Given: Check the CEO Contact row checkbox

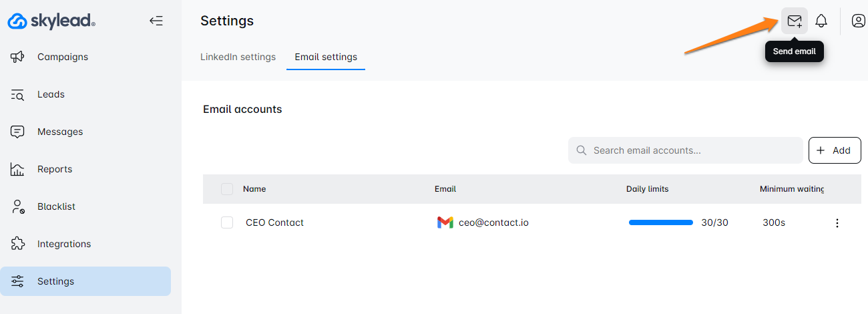Looking at the screenshot, I should pos(227,222).
